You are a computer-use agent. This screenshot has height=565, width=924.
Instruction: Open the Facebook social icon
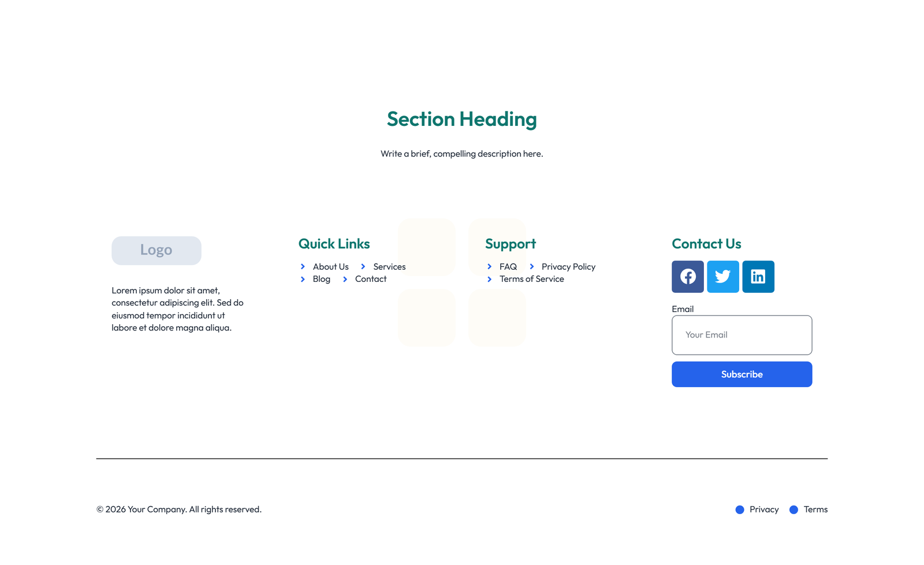click(x=687, y=277)
